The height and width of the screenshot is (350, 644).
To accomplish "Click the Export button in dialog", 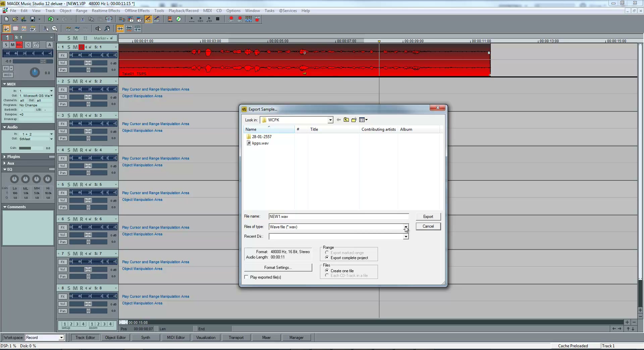I will coord(428,217).
